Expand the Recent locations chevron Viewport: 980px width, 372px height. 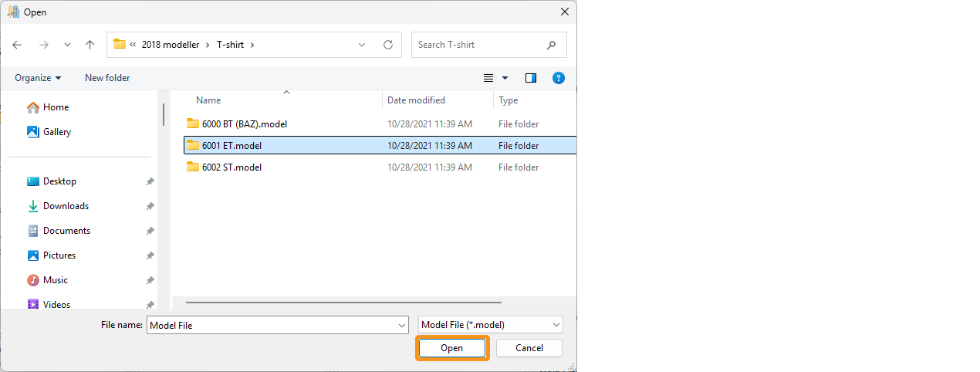pos(67,45)
